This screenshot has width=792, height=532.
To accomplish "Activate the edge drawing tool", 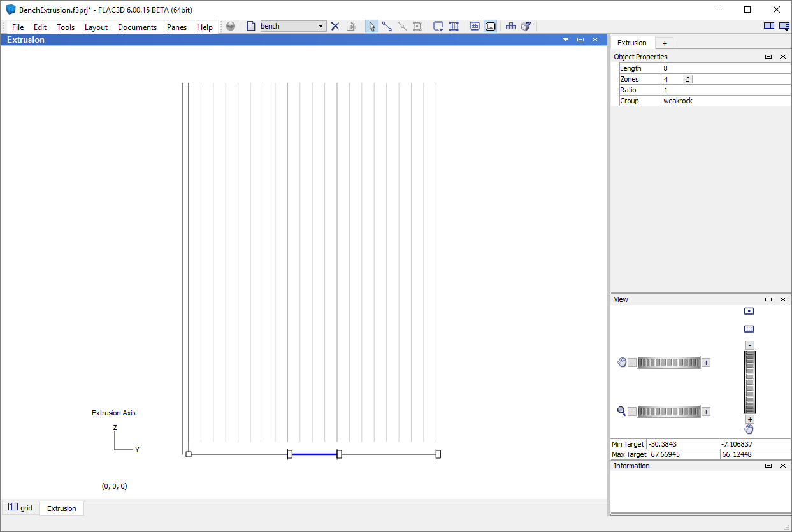I will click(387, 26).
